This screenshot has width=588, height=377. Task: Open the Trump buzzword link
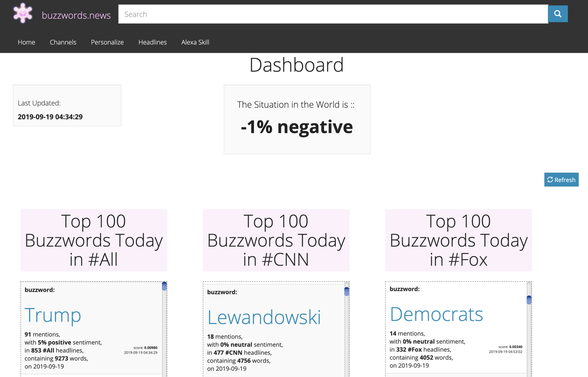53,315
